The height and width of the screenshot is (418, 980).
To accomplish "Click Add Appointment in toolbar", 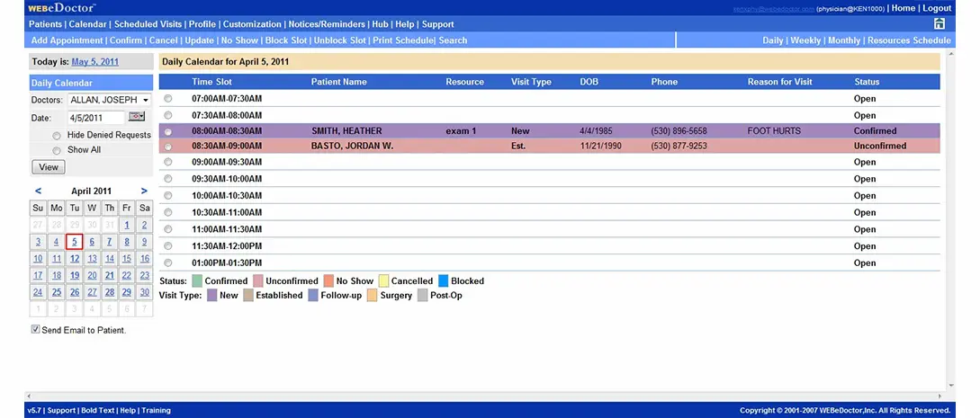I will tap(67, 40).
